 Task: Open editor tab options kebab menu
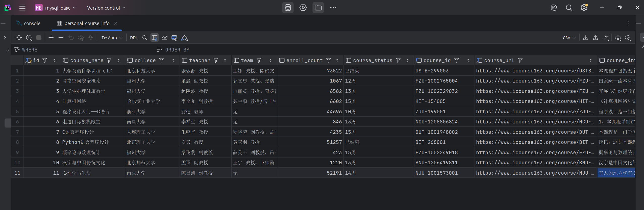pyautogui.click(x=628, y=23)
